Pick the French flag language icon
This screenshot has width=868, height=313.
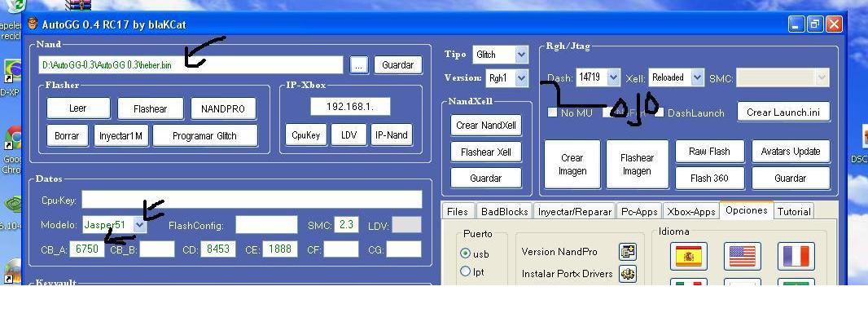point(796,256)
